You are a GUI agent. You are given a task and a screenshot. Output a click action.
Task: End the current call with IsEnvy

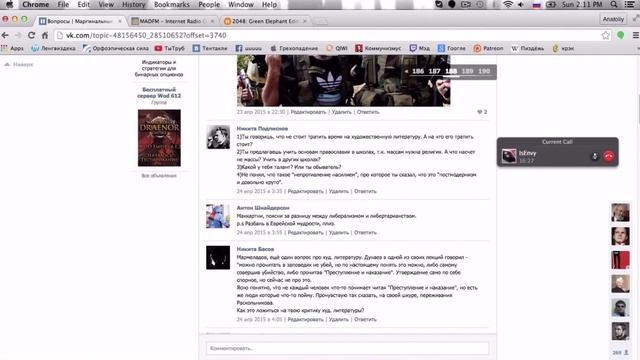point(609,156)
